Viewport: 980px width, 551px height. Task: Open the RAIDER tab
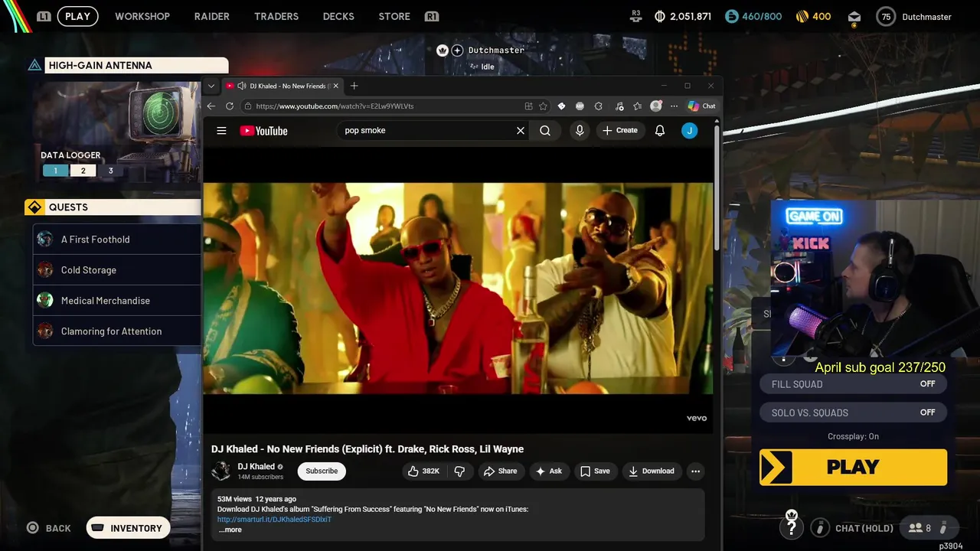point(211,16)
